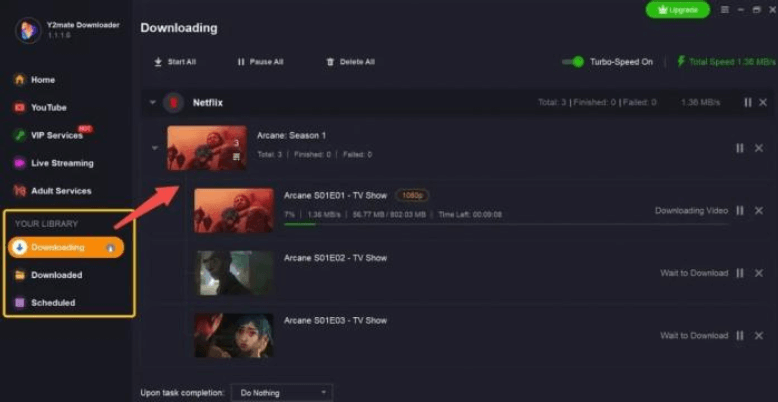Click the YouTube play icon
The width and height of the screenshot is (778, 402).
pyautogui.click(x=20, y=107)
